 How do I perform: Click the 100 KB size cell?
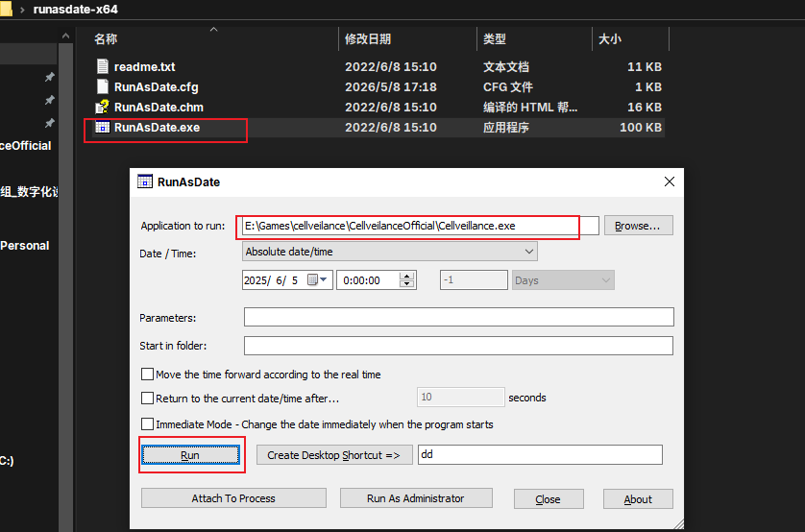tap(640, 127)
